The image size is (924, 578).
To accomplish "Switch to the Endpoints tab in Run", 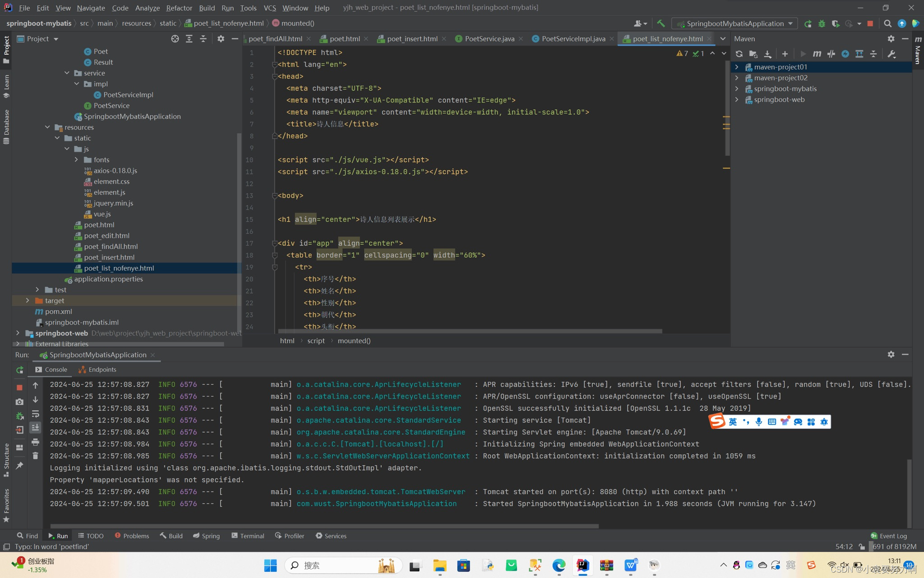I will (97, 369).
